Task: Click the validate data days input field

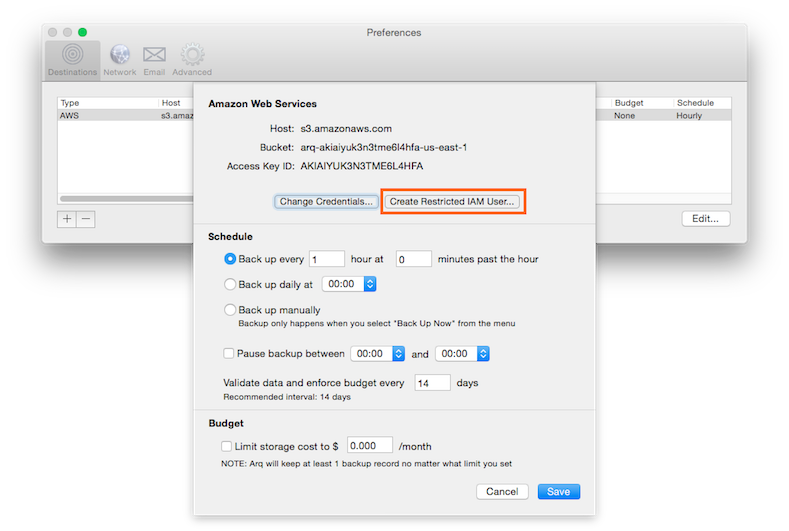Action: (x=432, y=383)
